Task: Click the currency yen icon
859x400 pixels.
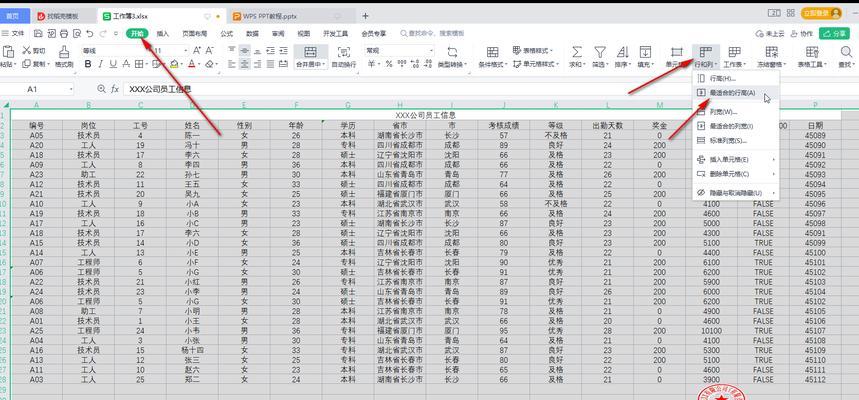Action: [x=371, y=64]
